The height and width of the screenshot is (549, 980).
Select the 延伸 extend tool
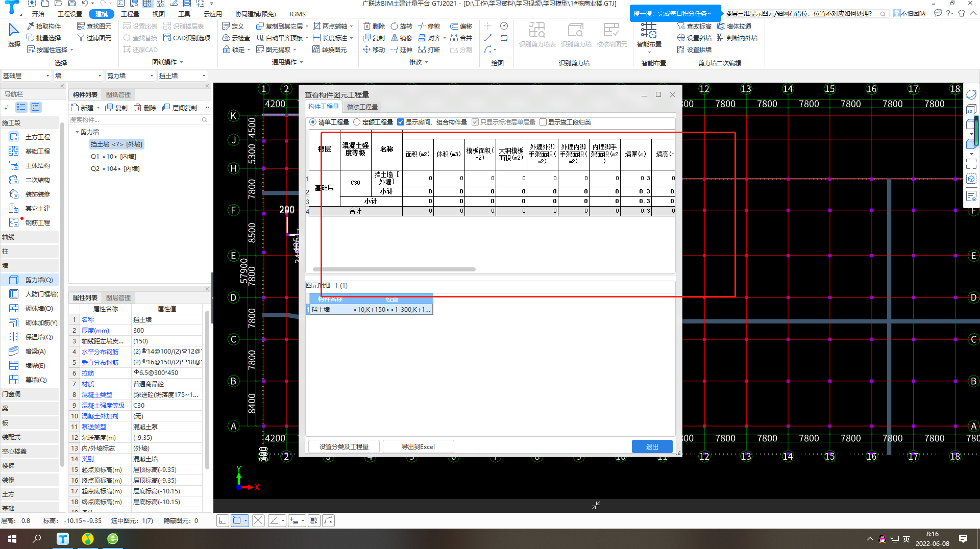tap(402, 49)
